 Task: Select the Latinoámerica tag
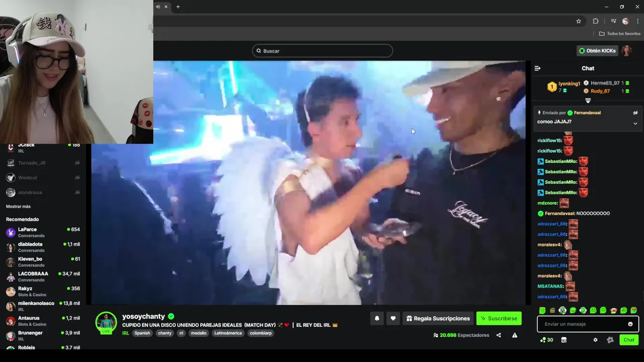coord(228,333)
